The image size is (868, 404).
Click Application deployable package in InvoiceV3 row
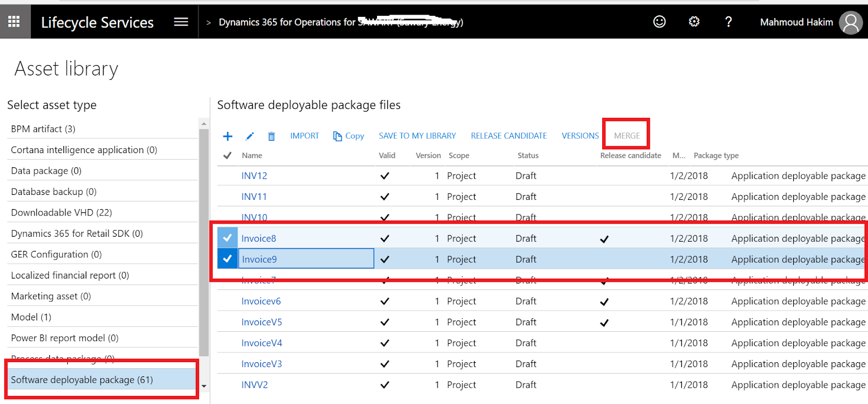798,364
